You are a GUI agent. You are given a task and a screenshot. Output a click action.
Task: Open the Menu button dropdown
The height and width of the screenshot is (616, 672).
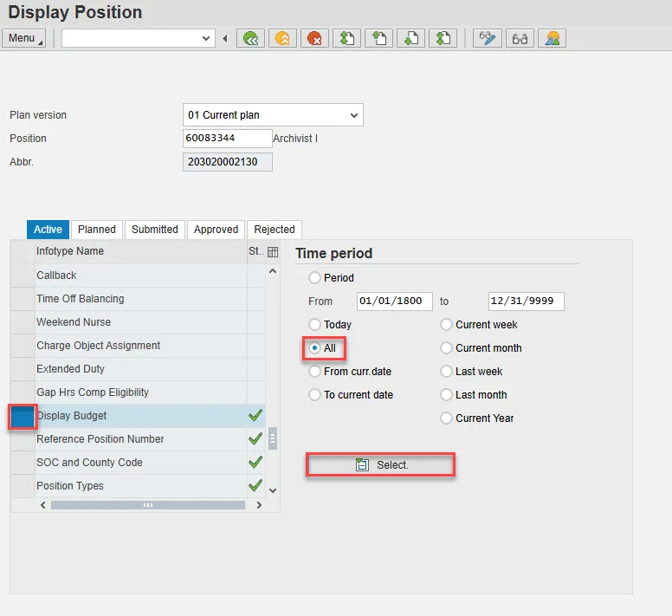click(24, 38)
